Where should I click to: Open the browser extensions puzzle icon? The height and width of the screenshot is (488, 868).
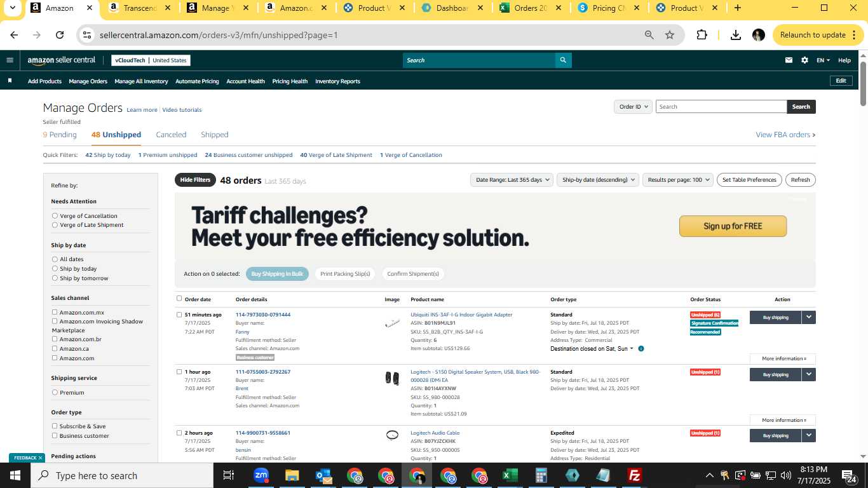(x=702, y=35)
